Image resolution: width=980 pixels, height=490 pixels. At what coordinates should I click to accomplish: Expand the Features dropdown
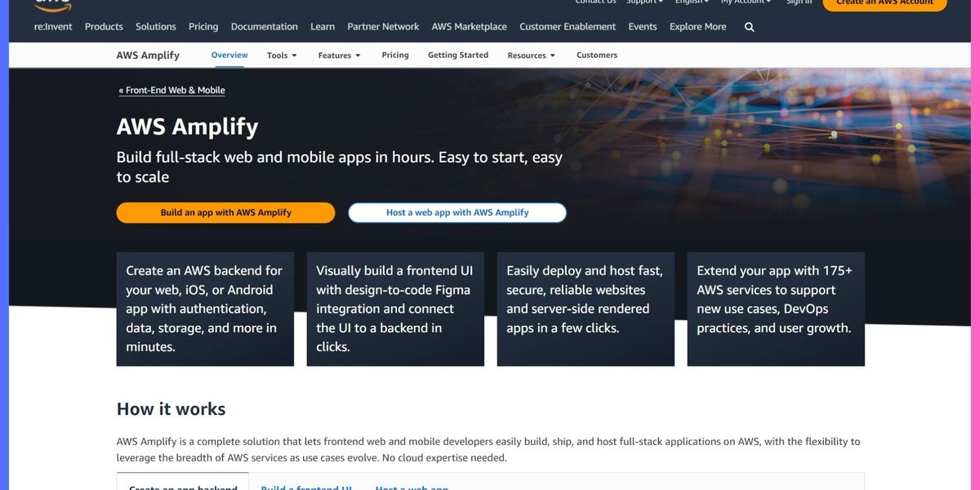coord(339,55)
